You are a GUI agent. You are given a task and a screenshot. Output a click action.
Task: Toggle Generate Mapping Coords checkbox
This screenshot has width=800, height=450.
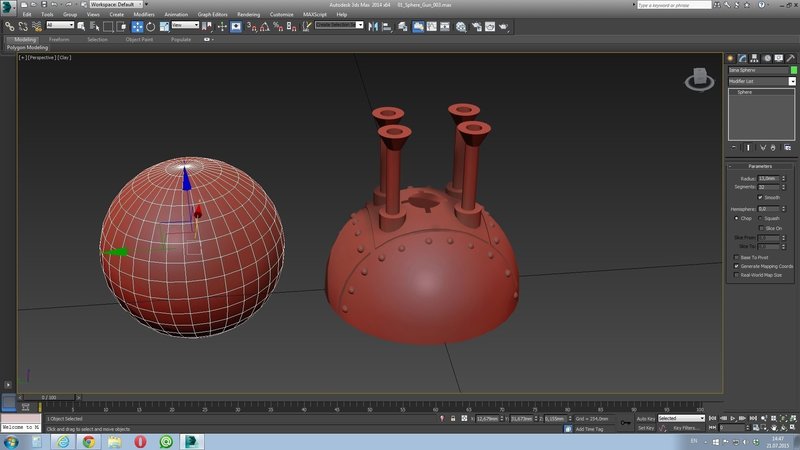tap(736, 266)
